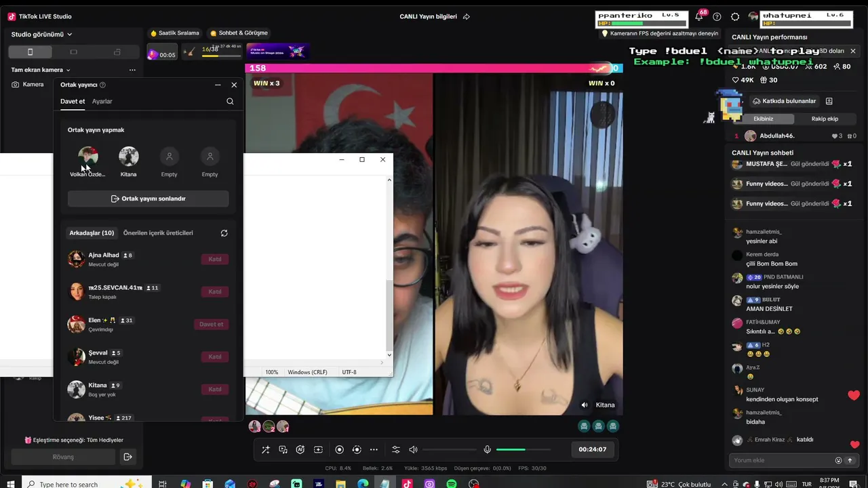This screenshot has width=868, height=488.
Task: Click the Yorum ekle comment field
Action: (x=782, y=460)
